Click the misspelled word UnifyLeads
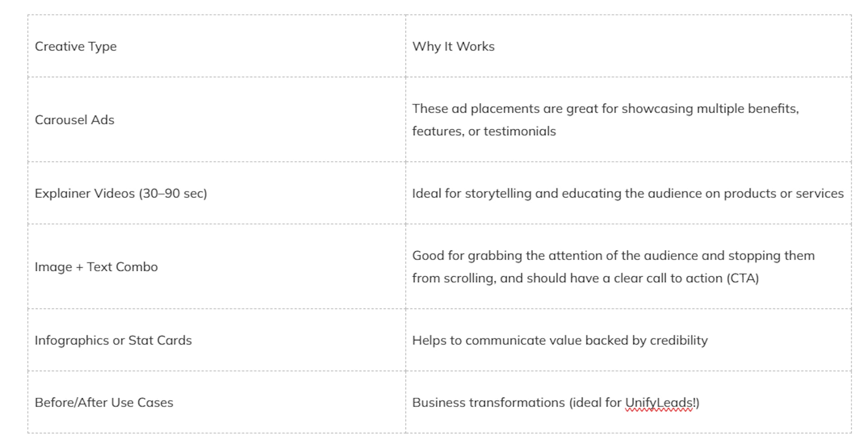Viewport: 868px width, 444px height. coord(659,402)
